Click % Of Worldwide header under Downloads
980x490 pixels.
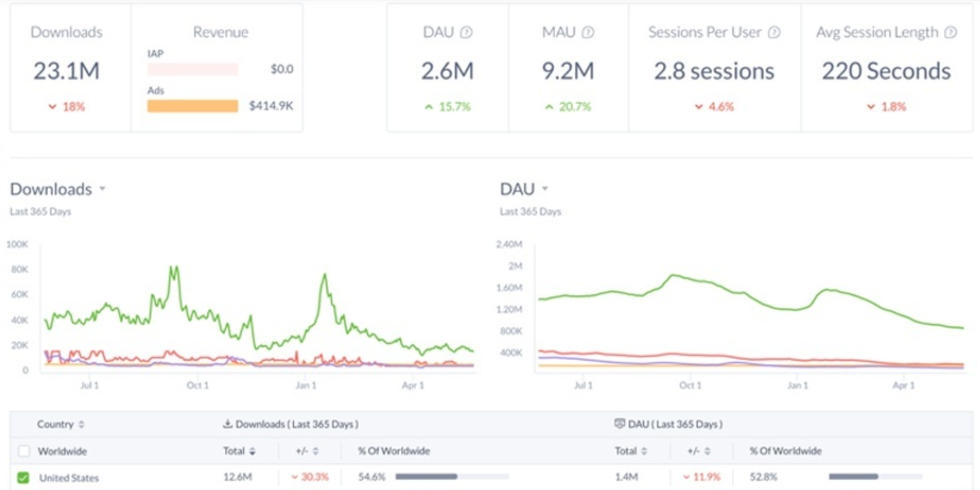click(394, 451)
